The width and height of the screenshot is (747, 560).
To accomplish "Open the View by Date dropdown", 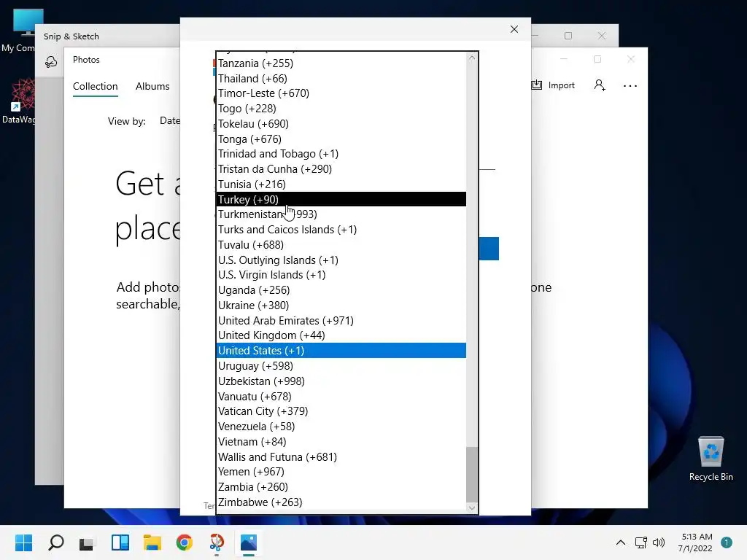I will (x=169, y=121).
